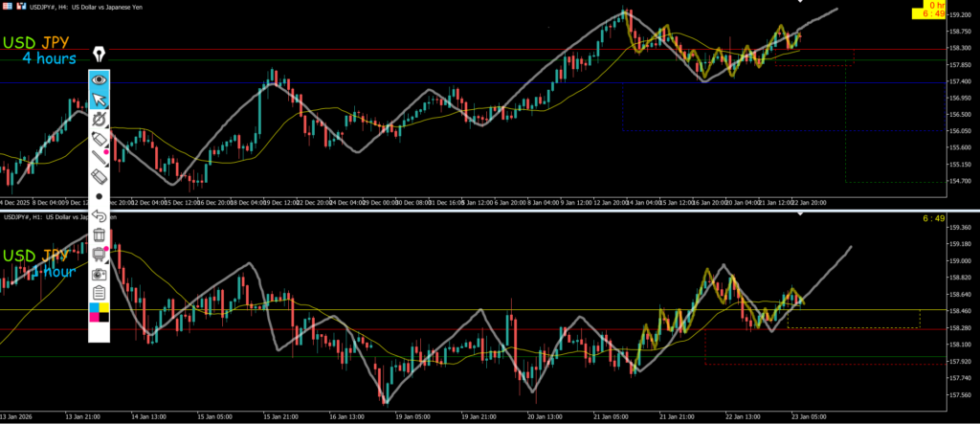
Task: Click the yellow 6:49 timer label on top chart
Action: (x=933, y=14)
